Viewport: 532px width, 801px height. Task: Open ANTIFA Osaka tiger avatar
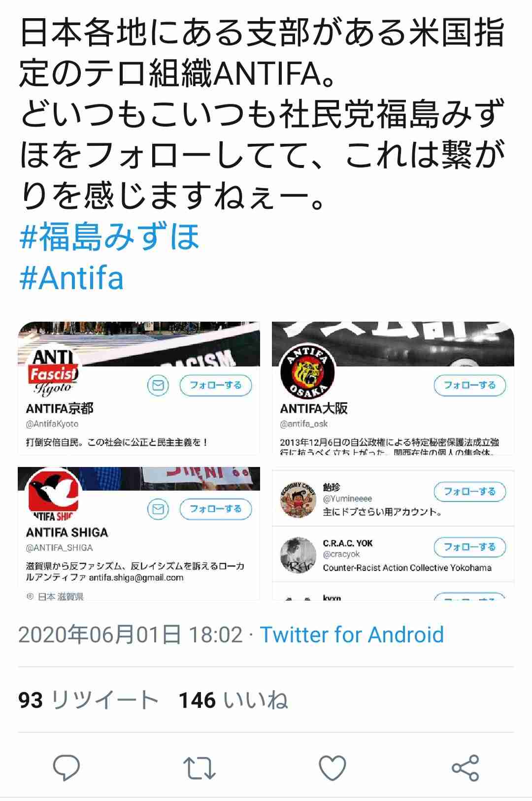click(307, 372)
